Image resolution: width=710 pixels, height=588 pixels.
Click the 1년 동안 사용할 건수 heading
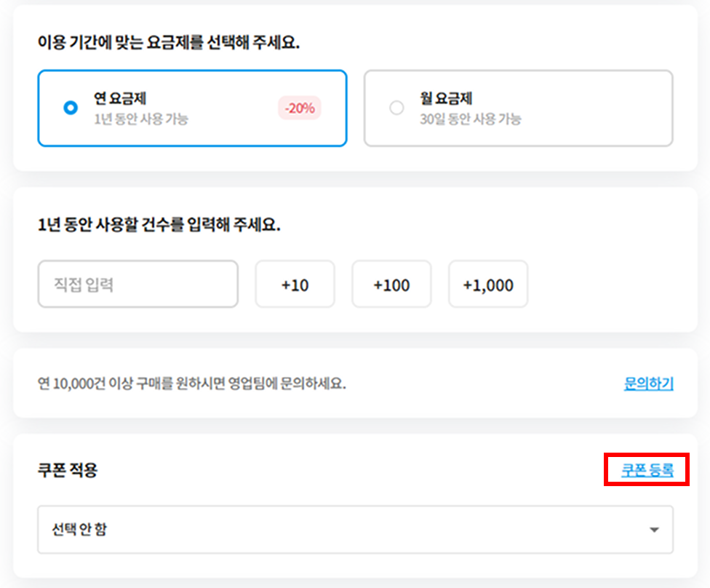click(x=159, y=225)
